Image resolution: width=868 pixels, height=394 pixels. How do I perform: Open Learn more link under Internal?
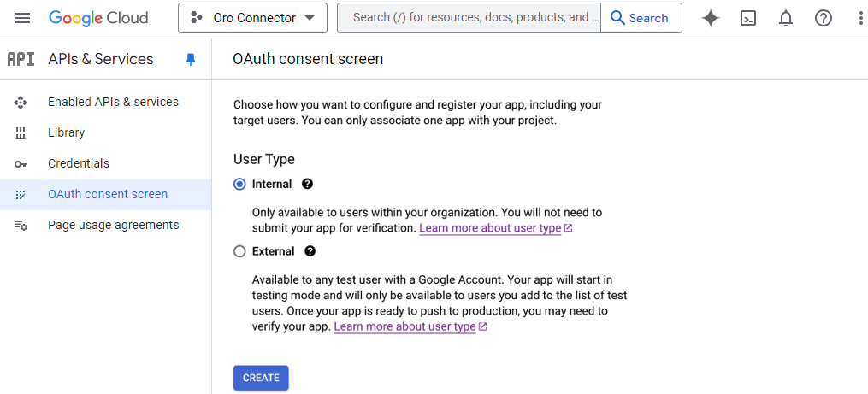[x=490, y=228]
